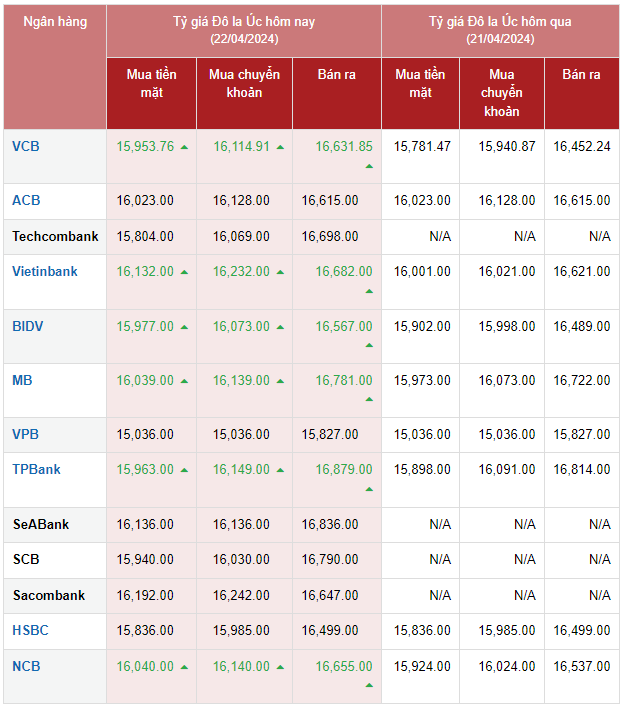The width and height of the screenshot is (625, 709).
Task: Click the green up arrow beside 15,953.76
Action: point(184,147)
